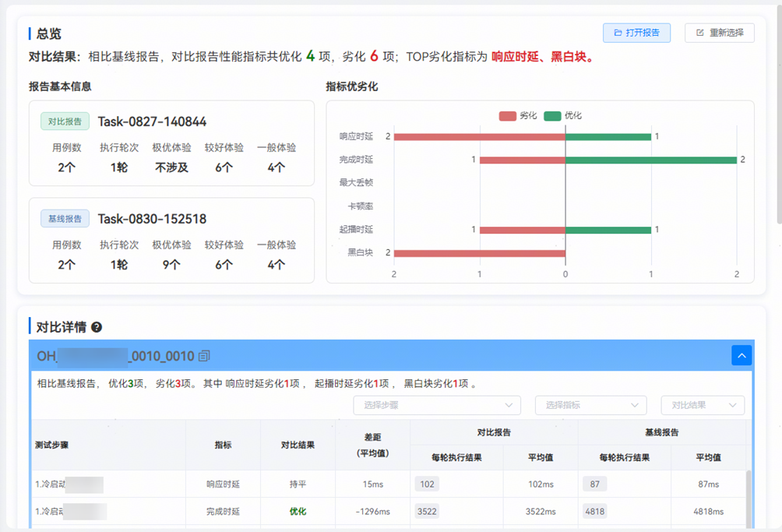Click the table's vertical scrollbar
The height and width of the screenshot is (532, 782).
(x=749, y=499)
